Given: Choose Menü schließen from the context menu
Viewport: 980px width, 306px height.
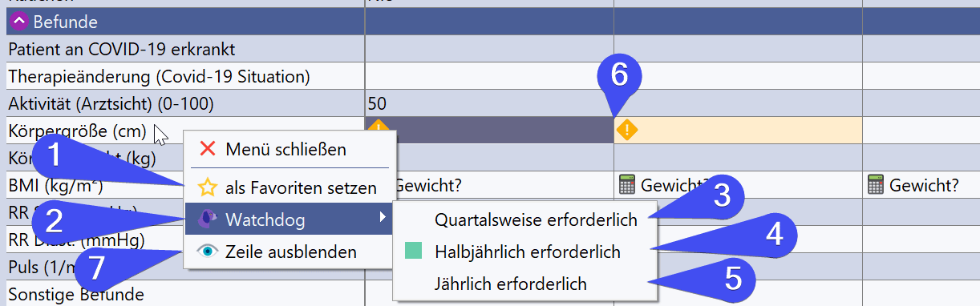Looking at the screenshot, I should pos(286,149).
